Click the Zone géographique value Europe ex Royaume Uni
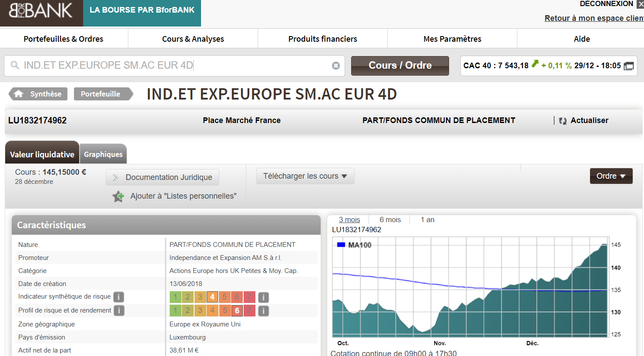Image resolution: width=644 pixels, height=356 pixels. [x=205, y=324]
